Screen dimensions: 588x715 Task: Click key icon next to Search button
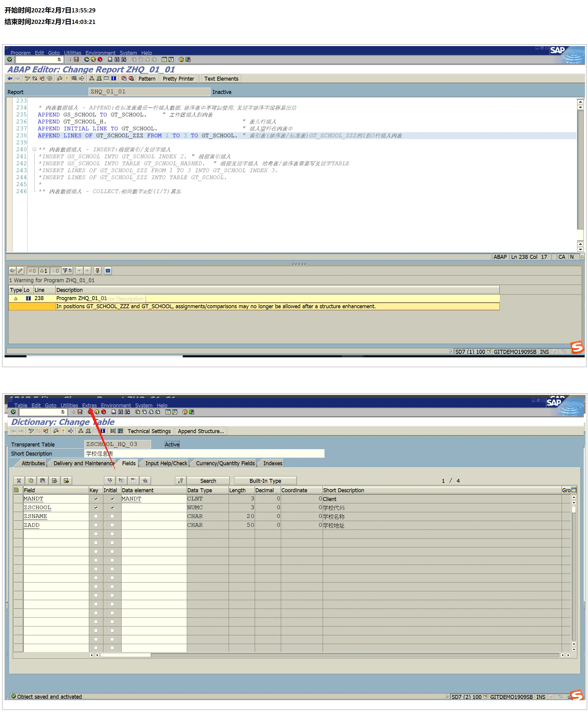point(181,481)
